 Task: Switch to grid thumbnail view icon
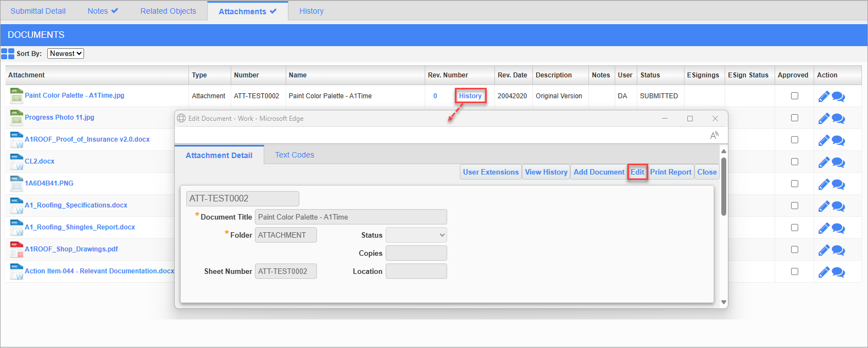[x=8, y=53]
